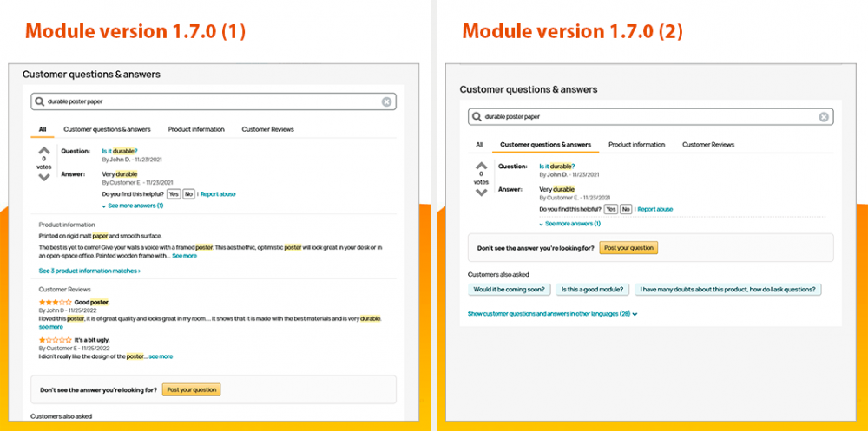Click see more under the Good poster review
Screen dimensions: 868x431
tap(51, 327)
